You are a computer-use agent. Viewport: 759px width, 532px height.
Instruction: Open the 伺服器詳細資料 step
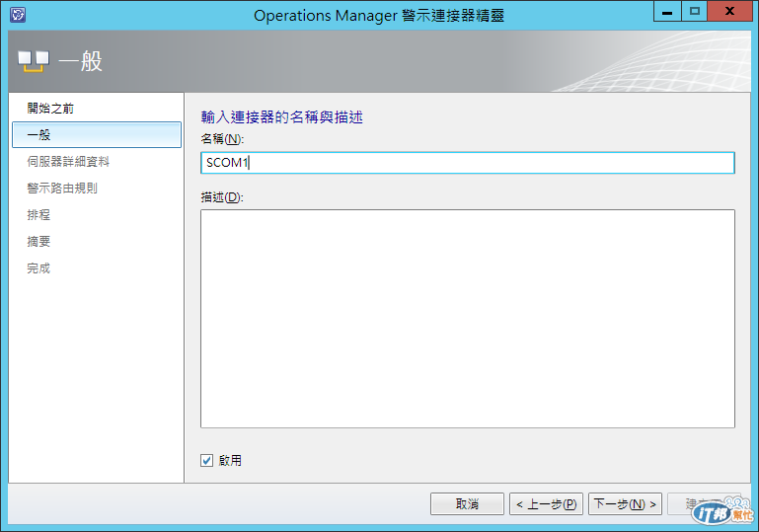click(x=68, y=162)
